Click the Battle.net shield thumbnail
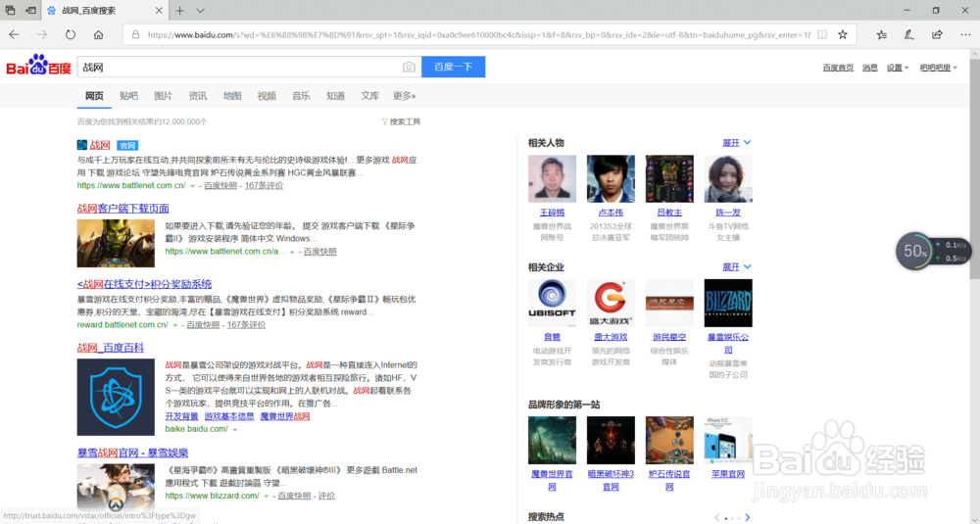980x524 pixels. coord(116,397)
